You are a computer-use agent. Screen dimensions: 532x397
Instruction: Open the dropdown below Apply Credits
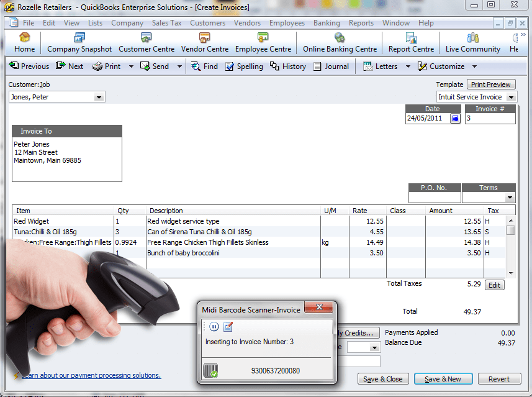(374, 347)
